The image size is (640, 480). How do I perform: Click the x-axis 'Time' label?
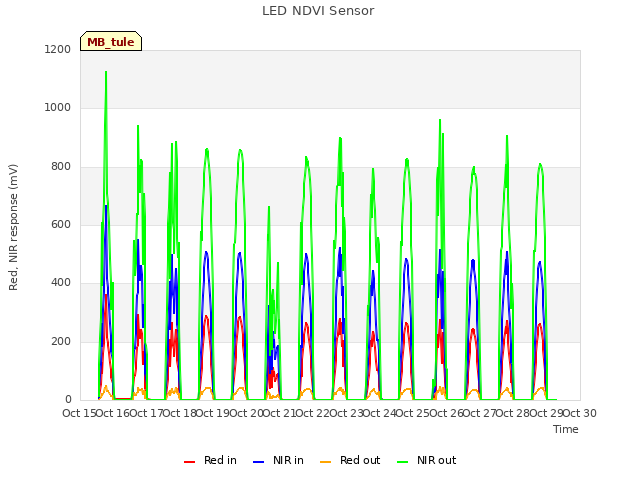point(566,429)
